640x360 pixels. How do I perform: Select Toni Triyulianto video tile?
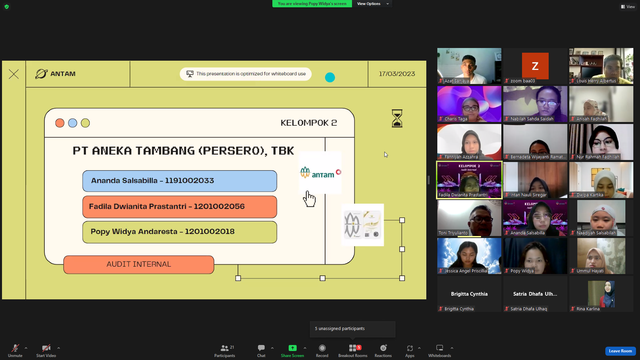click(469, 218)
